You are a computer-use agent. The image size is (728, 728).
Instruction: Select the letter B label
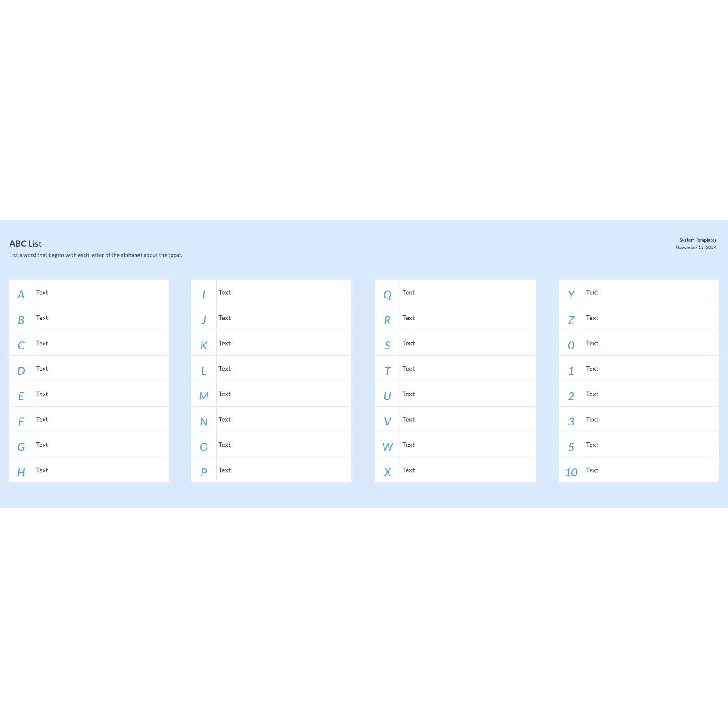point(21,320)
